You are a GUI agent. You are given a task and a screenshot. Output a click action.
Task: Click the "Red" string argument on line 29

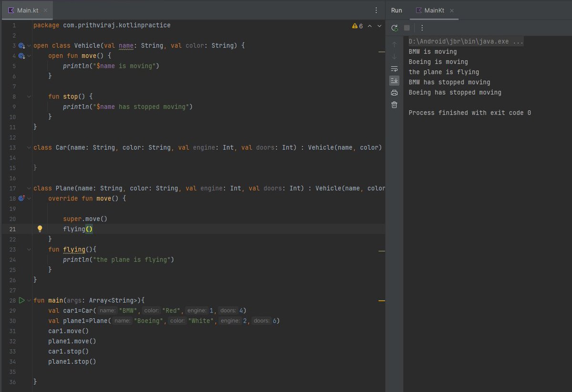[x=172, y=311]
